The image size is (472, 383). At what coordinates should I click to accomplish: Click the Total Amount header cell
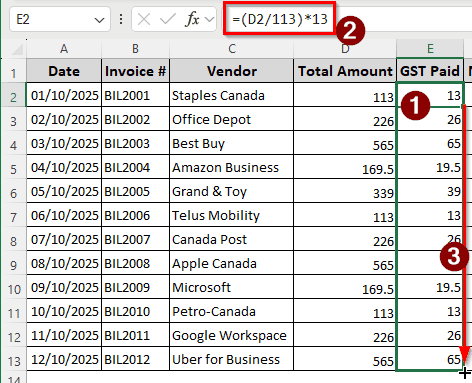point(345,71)
